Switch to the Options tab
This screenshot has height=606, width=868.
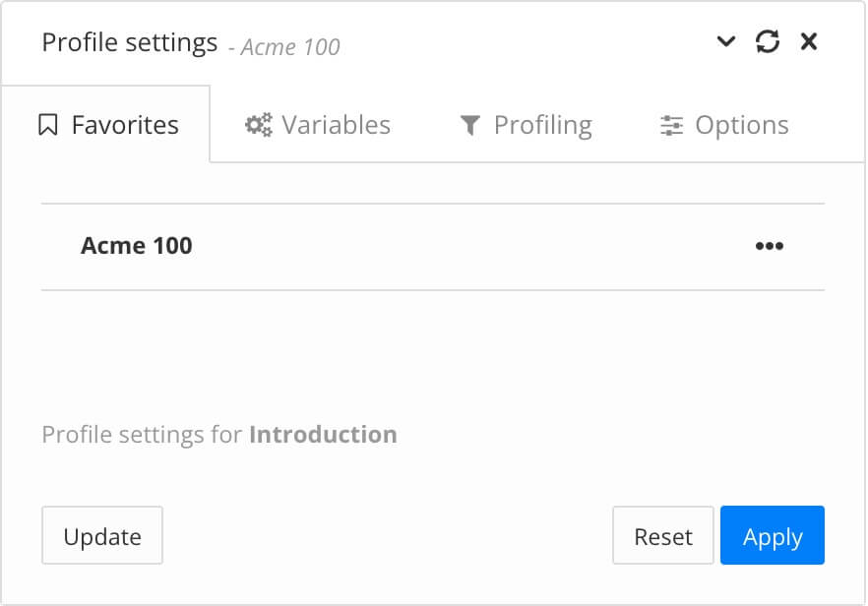[741, 124]
